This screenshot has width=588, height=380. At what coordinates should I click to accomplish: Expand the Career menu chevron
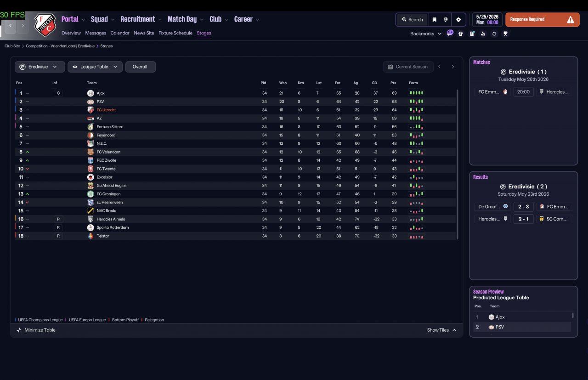point(258,20)
